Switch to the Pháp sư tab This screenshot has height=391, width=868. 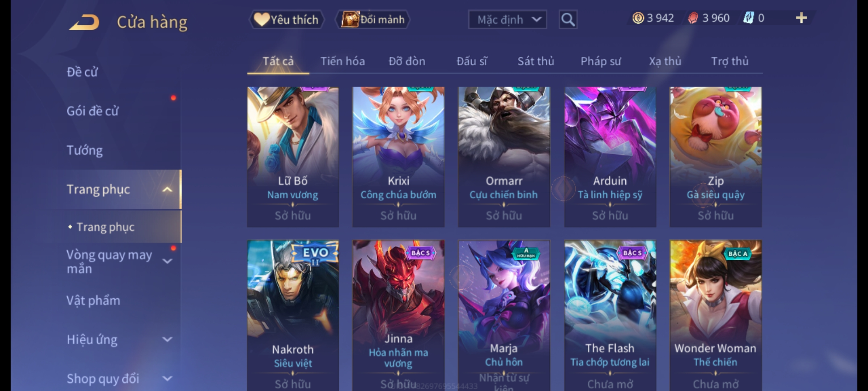(x=601, y=61)
